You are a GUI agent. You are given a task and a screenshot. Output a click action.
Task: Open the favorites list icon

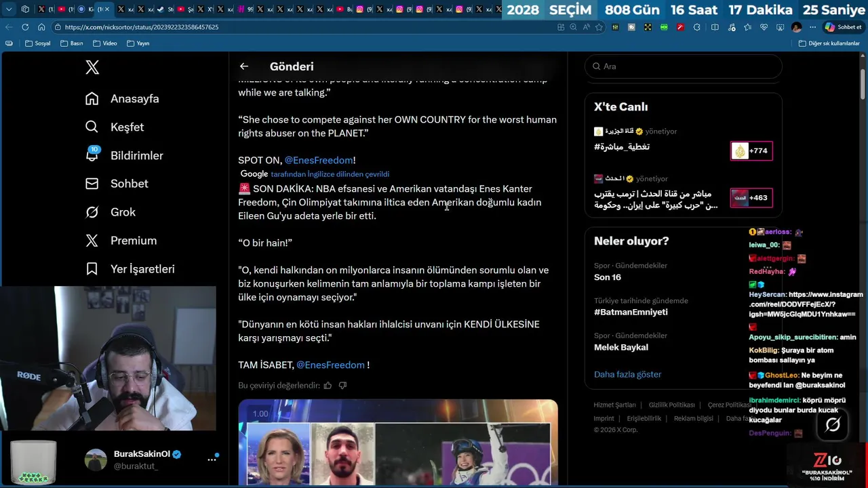point(747,27)
